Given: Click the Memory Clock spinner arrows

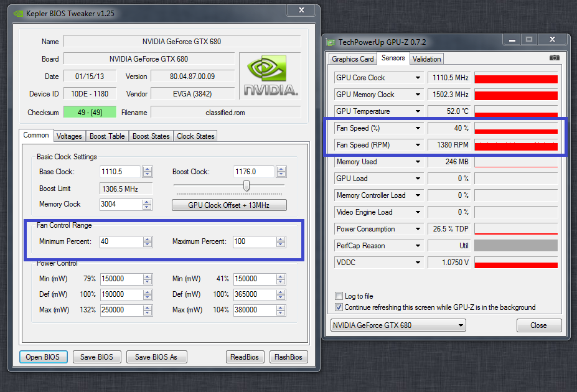Looking at the screenshot, I should (147, 205).
